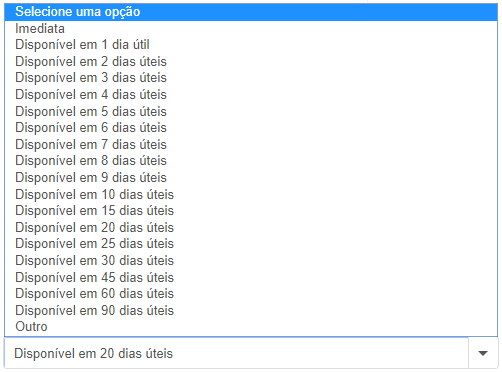Select the 'Outro' option
The height and width of the screenshot is (372, 502).
pyautogui.click(x=251, y=327)
